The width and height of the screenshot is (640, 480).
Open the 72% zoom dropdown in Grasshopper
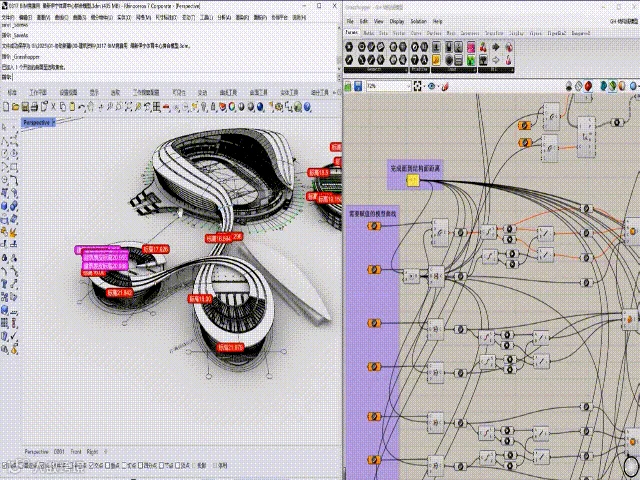click(x=409, y=86)
